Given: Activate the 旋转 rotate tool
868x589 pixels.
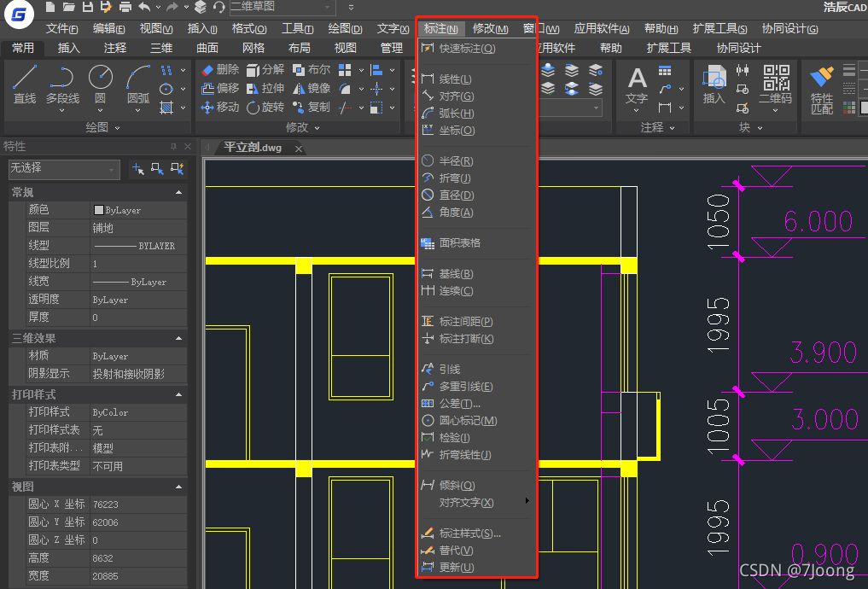Looking at the screenshot, I should pos(265,108).
